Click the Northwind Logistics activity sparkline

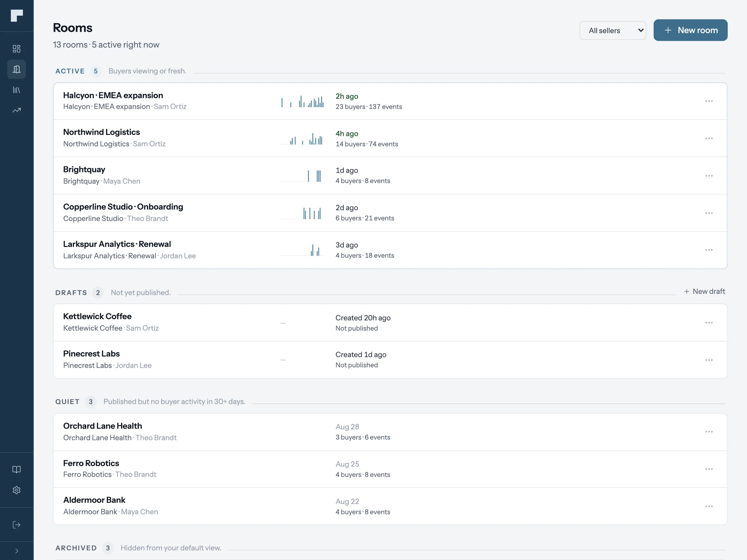pyautogui.click(x=302, y=138)
